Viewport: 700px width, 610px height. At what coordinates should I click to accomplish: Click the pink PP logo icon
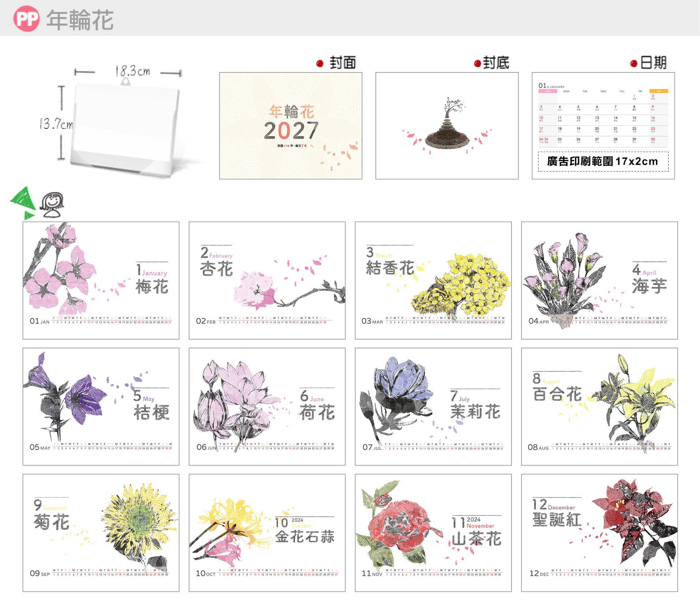pos(27,19)
